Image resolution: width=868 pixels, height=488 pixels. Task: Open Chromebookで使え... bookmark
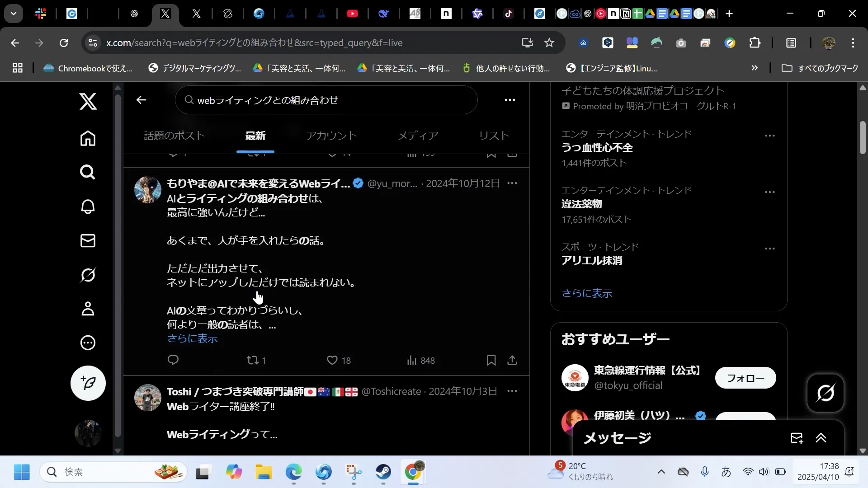88,68
